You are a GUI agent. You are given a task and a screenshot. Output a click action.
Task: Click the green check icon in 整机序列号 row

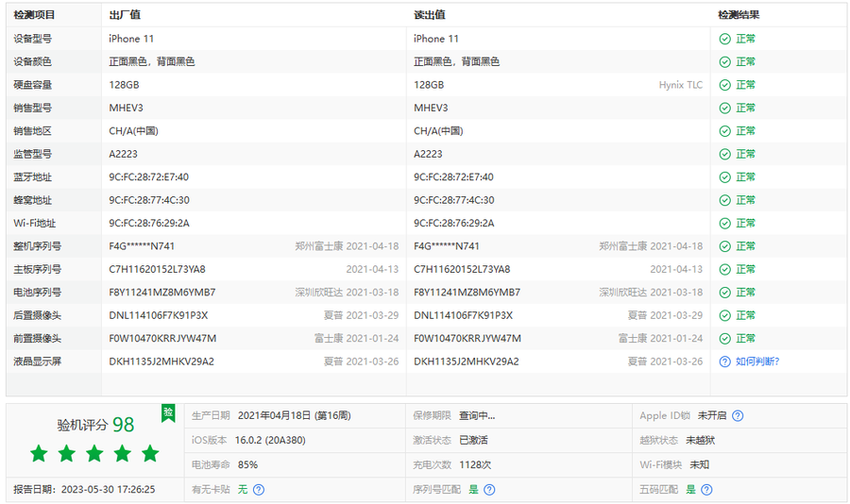724,246
